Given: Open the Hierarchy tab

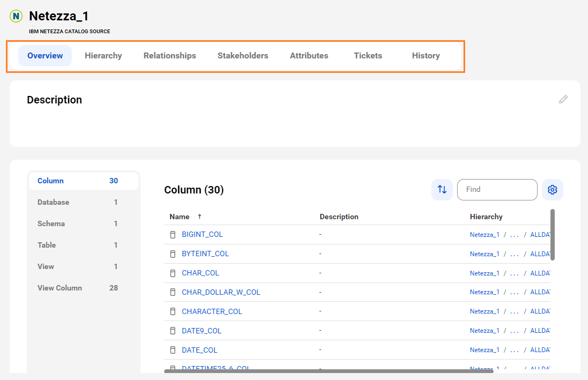Looking at the screenshot, I should [103, 56].
